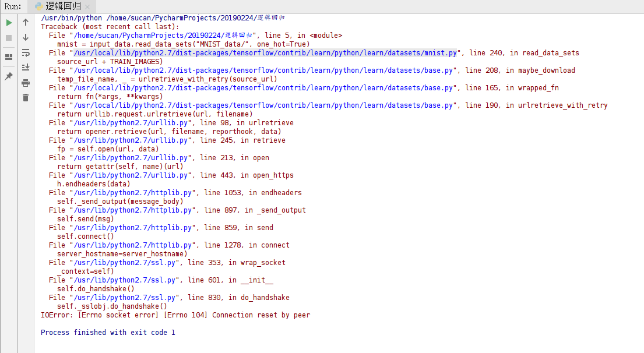Click the Scroll to End icon
The width and height of the screenshot is (644, 353).
tap(26, 67)
